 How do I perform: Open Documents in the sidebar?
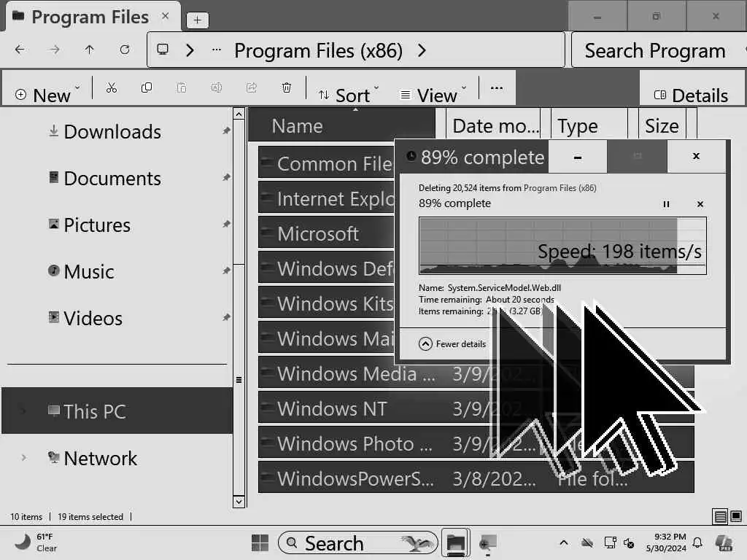click(x=112, y=178)
